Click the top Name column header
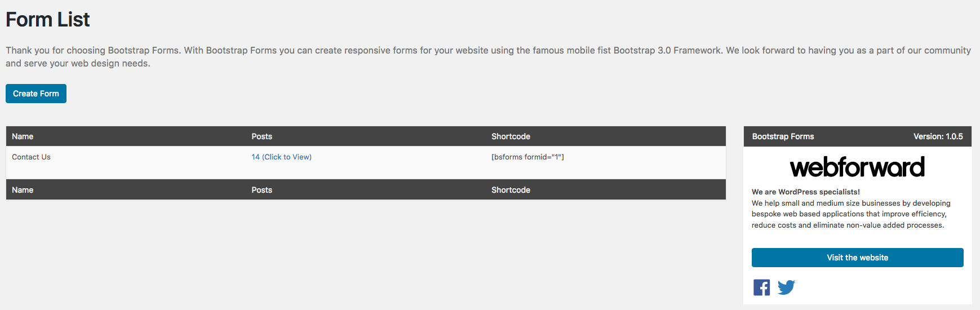This screenshot has height=310, width=980. [23, 136]
